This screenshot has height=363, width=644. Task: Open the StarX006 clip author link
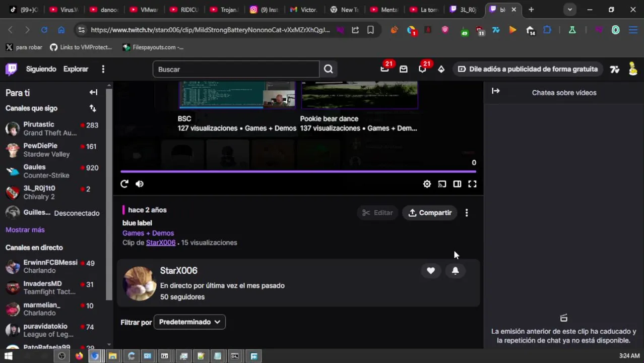coord(161,243)
